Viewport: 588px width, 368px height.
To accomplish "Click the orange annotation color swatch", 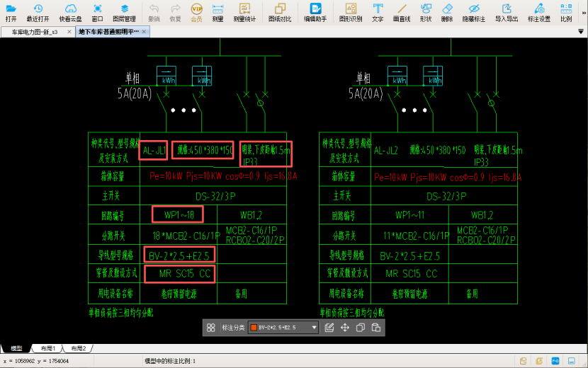I will pos(254,328).
